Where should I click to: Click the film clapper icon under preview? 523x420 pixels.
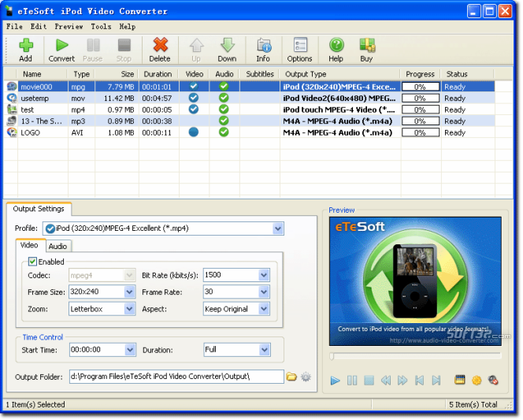tap(460, 380)
